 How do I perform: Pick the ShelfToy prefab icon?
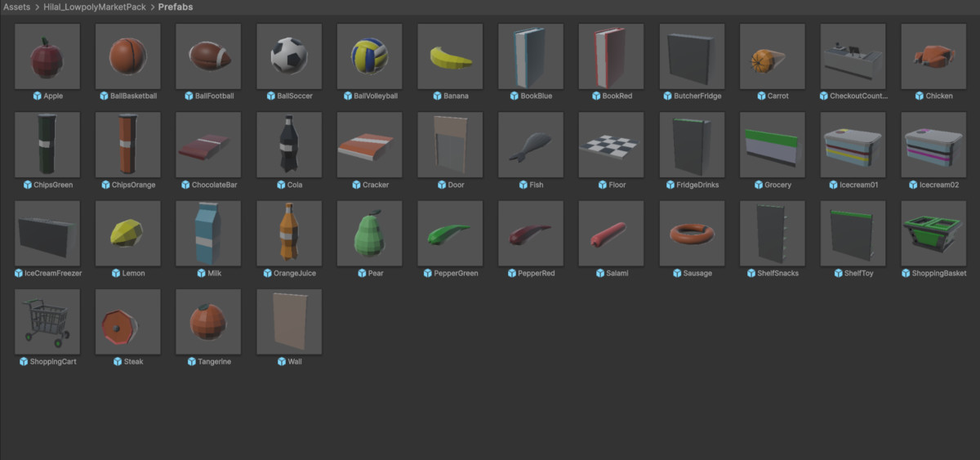click(853, 234)
